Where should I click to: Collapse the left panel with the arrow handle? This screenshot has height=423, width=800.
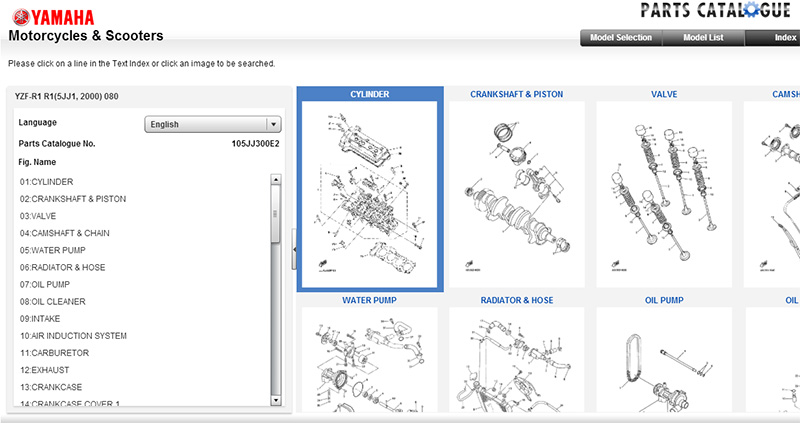294,249
